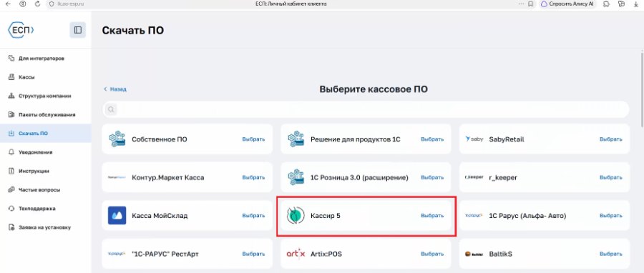Image resolution: width=644 pixels, height=273 pixels.
Task: Open the browser bookmark icon
Action: pos(531,4)
